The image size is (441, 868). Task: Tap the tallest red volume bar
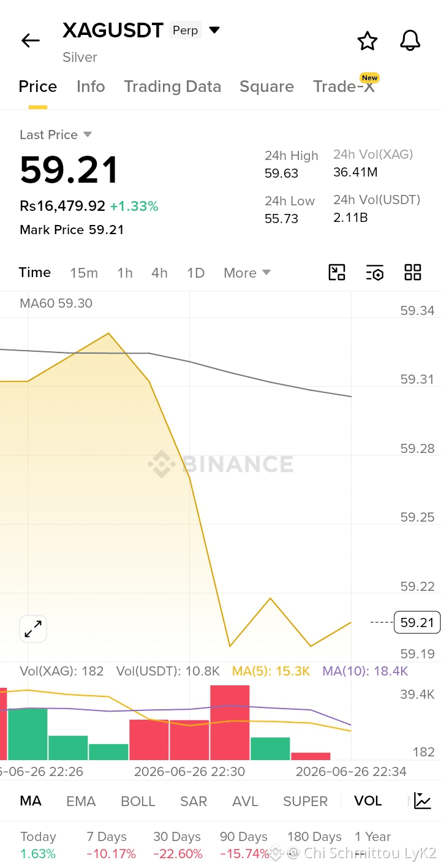tap(230, 723)
